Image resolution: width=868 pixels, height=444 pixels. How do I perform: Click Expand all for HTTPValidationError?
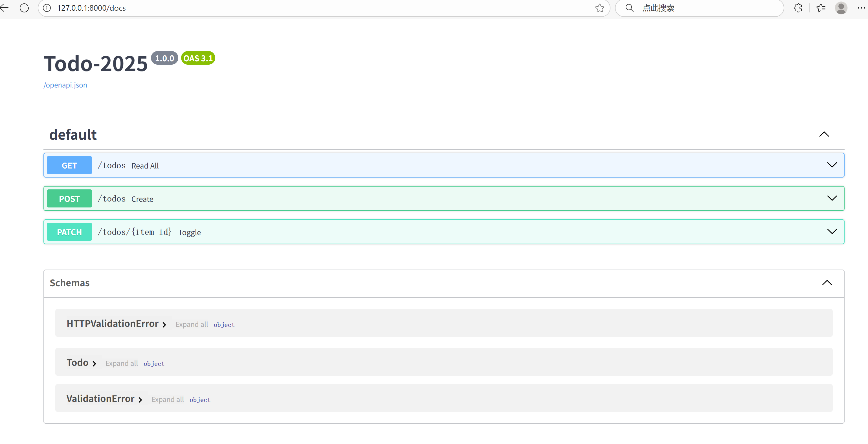(x=191, y=324)
